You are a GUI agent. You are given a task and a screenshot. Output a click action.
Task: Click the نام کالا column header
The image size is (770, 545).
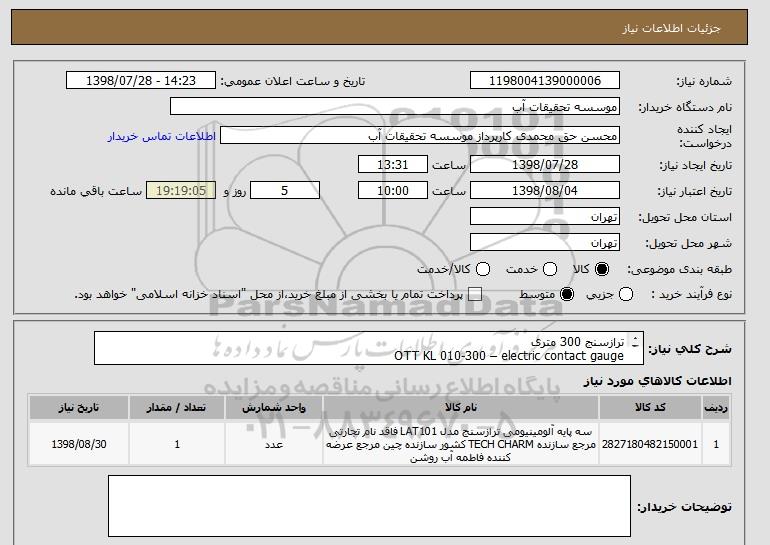tap(461, 408)
